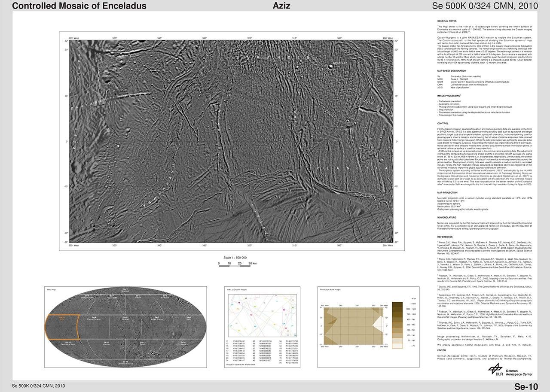Screen dimensions: 550x392
Task: Click the Se-8 quadrangle in the index map
Action: click(125, 320)
